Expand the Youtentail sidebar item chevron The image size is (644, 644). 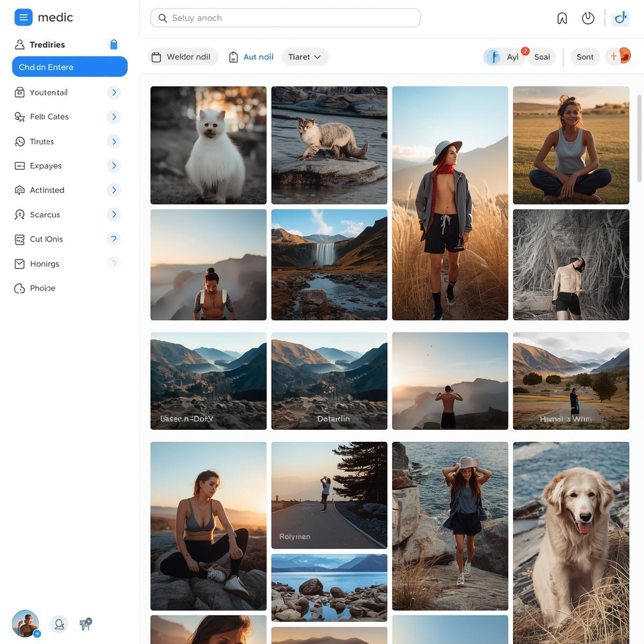tap(114, 92)
